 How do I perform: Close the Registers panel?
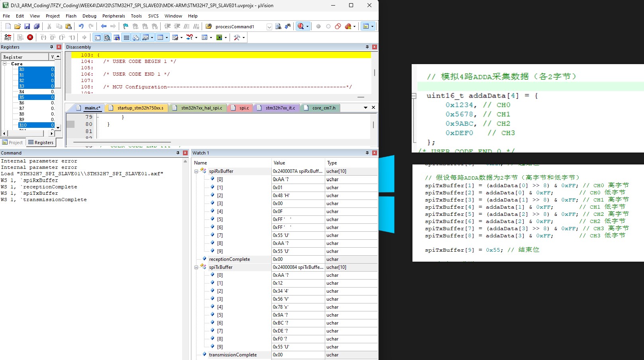(x=59, y=47)
